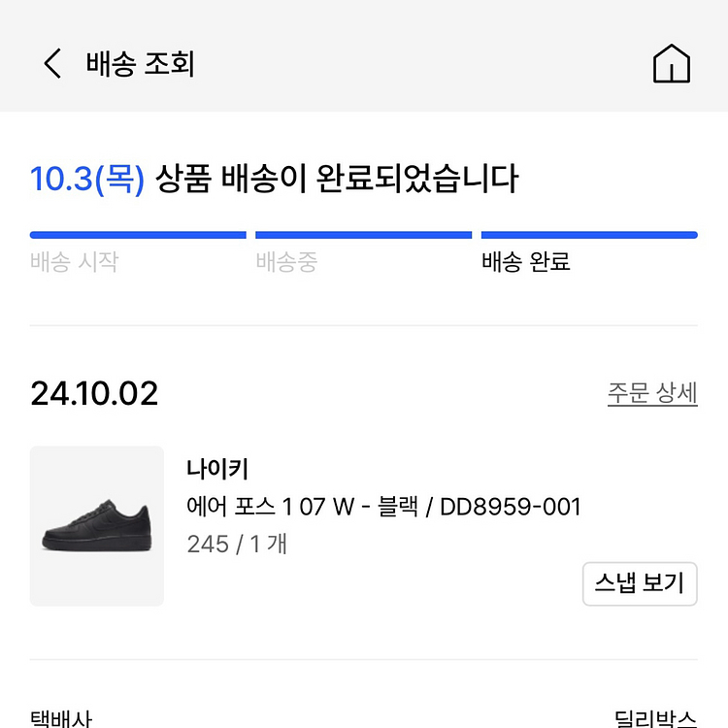Click the blue 10.3(목) delivery date

pos(87,180)
